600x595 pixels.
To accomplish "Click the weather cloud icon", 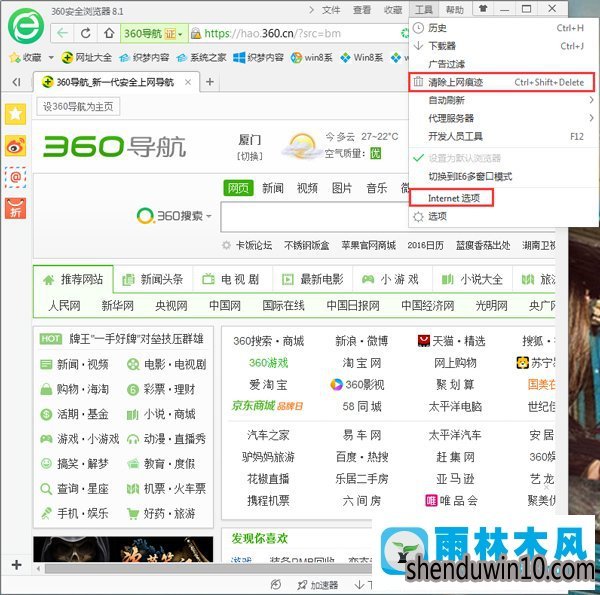I will pyautogui.click(x=302, y=146).
